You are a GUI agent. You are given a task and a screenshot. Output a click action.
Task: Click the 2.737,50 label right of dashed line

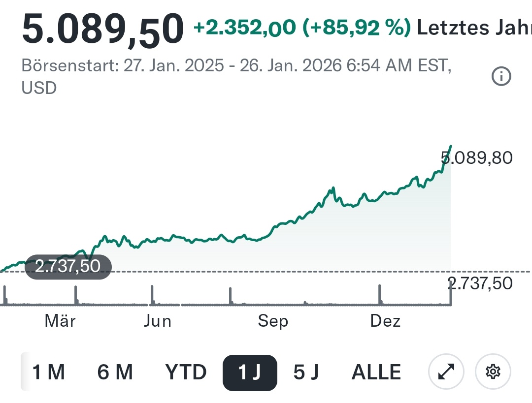(x=480, y=283)
